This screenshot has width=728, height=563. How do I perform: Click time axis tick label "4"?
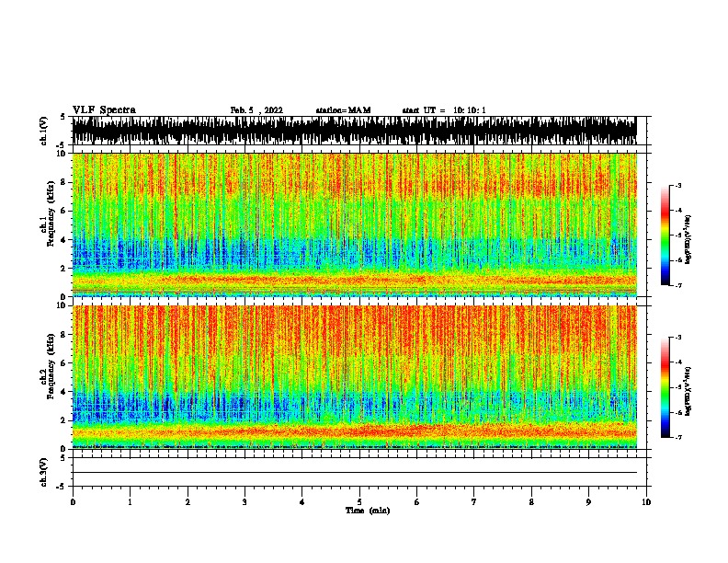pos(302,502)
